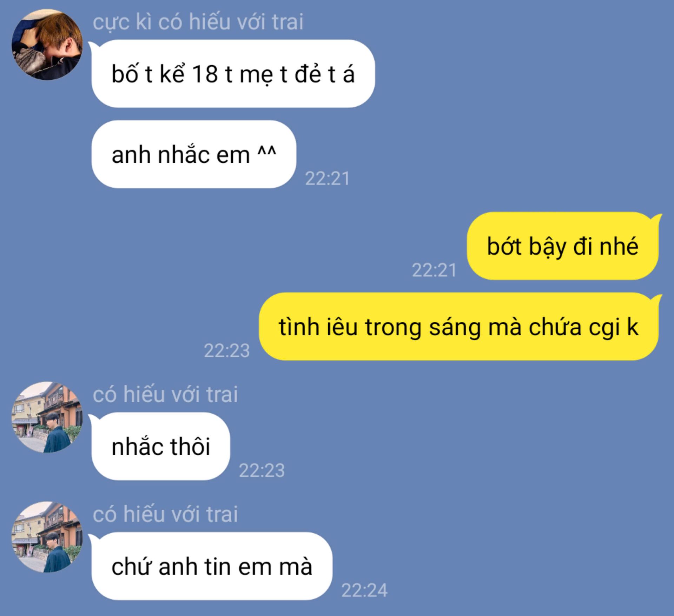Tap the avatar beside "chứ anh tin em mà"
Image resolution: width=674 pixels, height=616 pixels.
47,537
